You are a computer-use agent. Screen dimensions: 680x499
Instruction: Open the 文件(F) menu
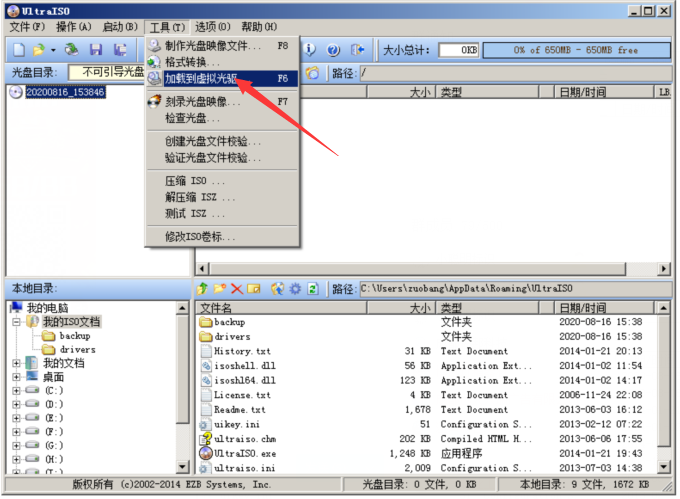pyautogui.click(x=27, y=27)
